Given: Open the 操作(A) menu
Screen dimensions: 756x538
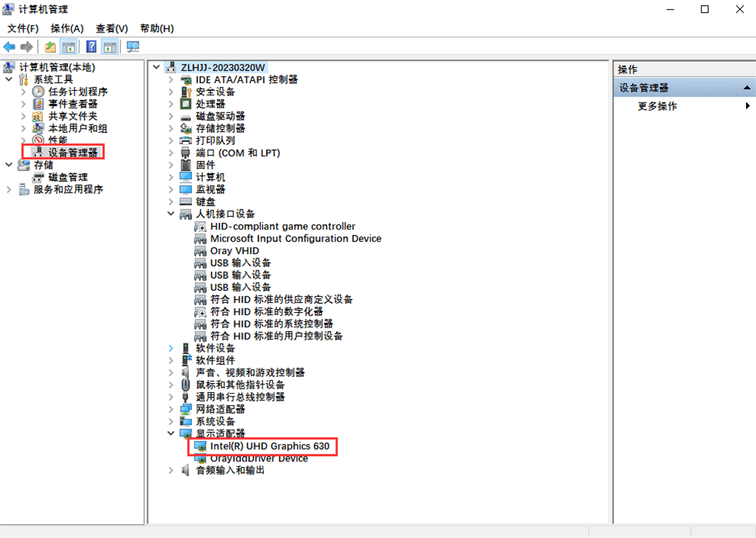Looking at the screenshot, I should pyautogui.click(x=67, y=29).
